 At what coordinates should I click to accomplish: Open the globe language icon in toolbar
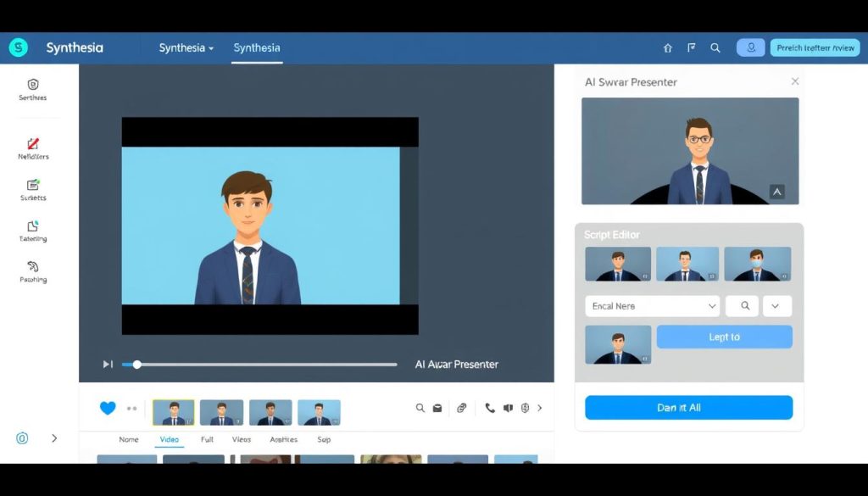point(526,408)
